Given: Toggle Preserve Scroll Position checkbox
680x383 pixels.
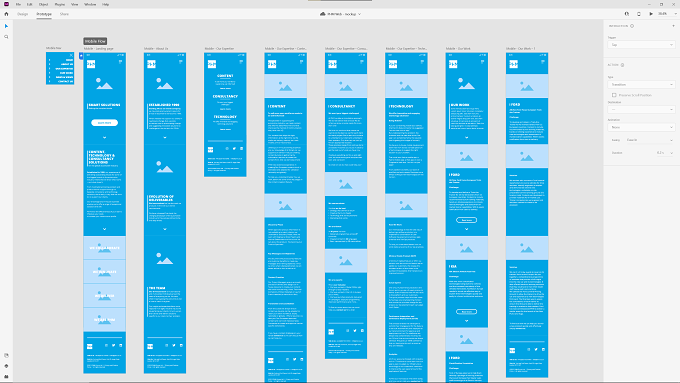Looking at the screenshot, I should coord(614,95).
